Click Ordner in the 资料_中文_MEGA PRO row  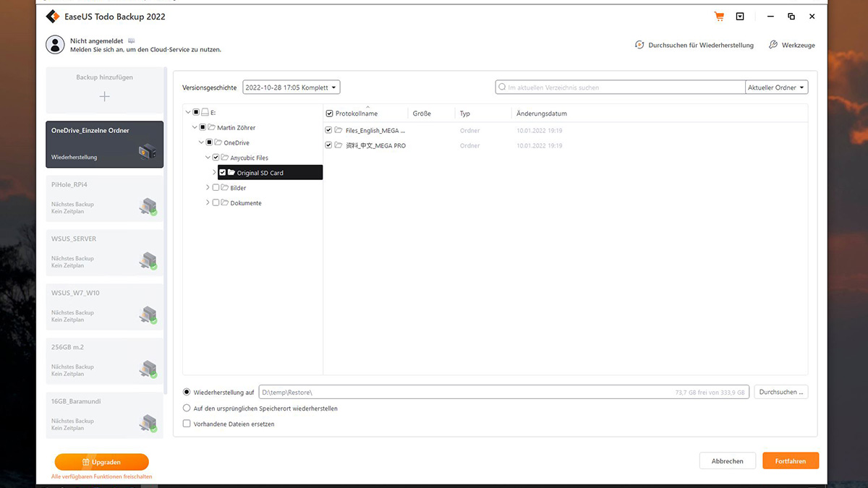point(469,145)
